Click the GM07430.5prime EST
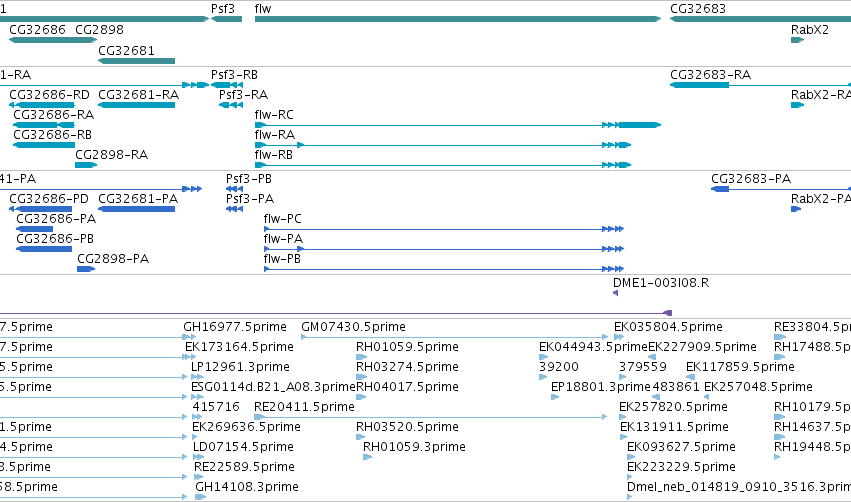The height and width of the screenshot is (502, 851). coord(454,337)
